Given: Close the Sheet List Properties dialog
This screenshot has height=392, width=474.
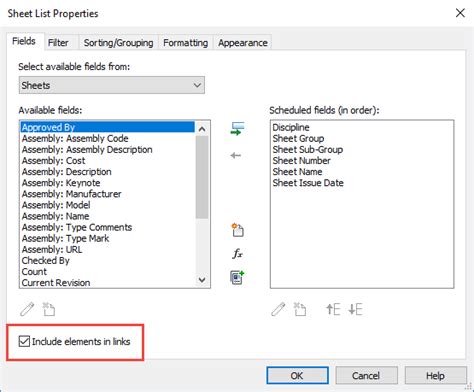Looking at the screenshot, I should click(x=460, y=13).
